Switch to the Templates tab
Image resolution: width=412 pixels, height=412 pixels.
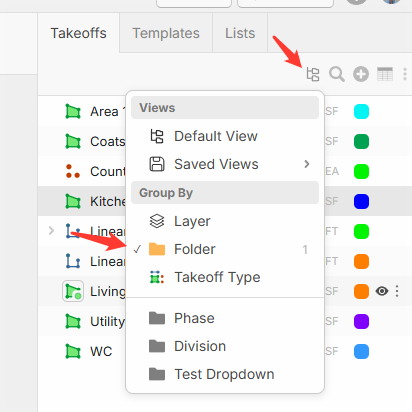click(x=166, y=33)
